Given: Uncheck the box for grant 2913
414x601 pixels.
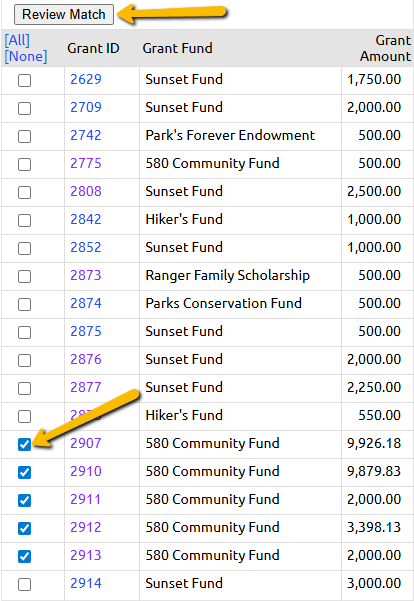Looking at the screenshot, I should (x=25, y=556).
